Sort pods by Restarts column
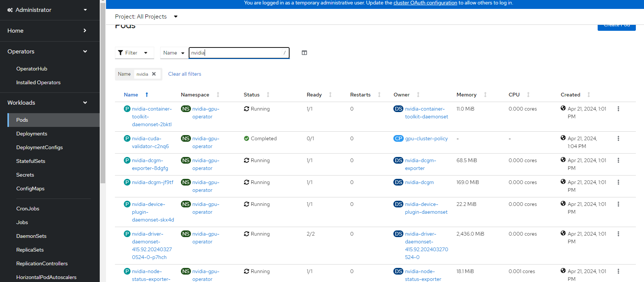The width and height of the screenshot is (644, 282). click(379, 95)
